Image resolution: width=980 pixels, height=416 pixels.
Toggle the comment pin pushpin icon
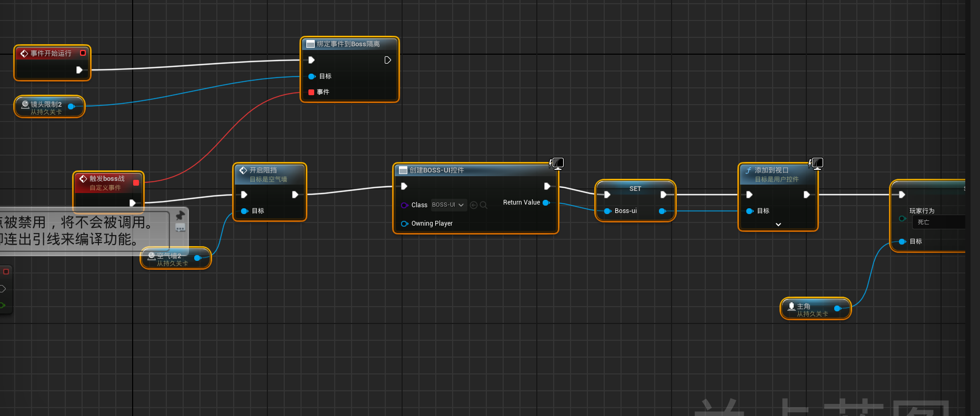[180, 215]
